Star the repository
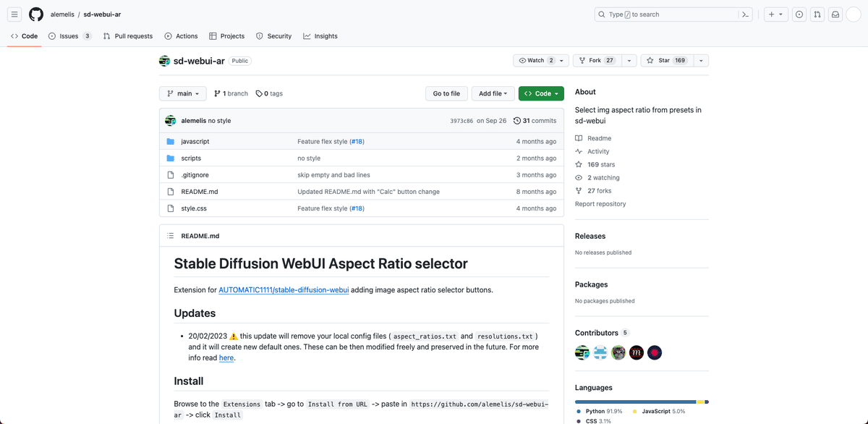Screen dimensions: 868x424 point(666,61)
